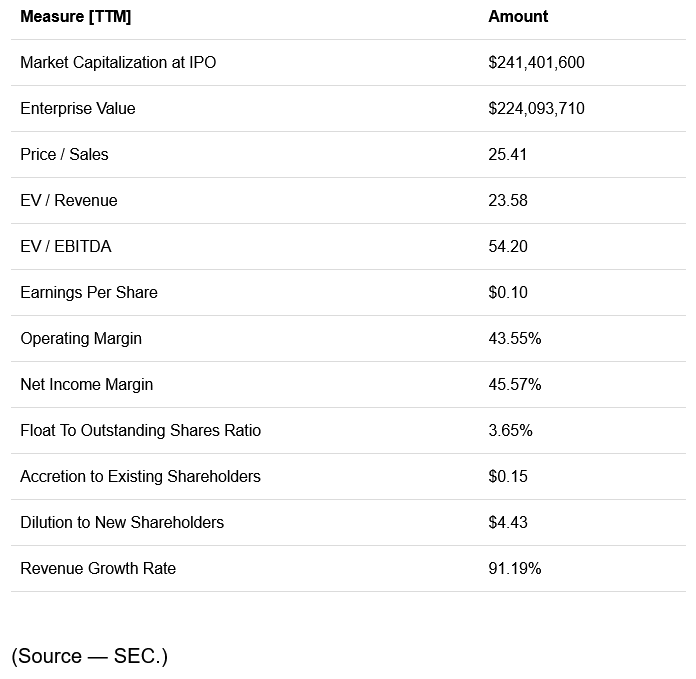
Task: Click the $241,401,600 market cap value
Action: [536, 63]
